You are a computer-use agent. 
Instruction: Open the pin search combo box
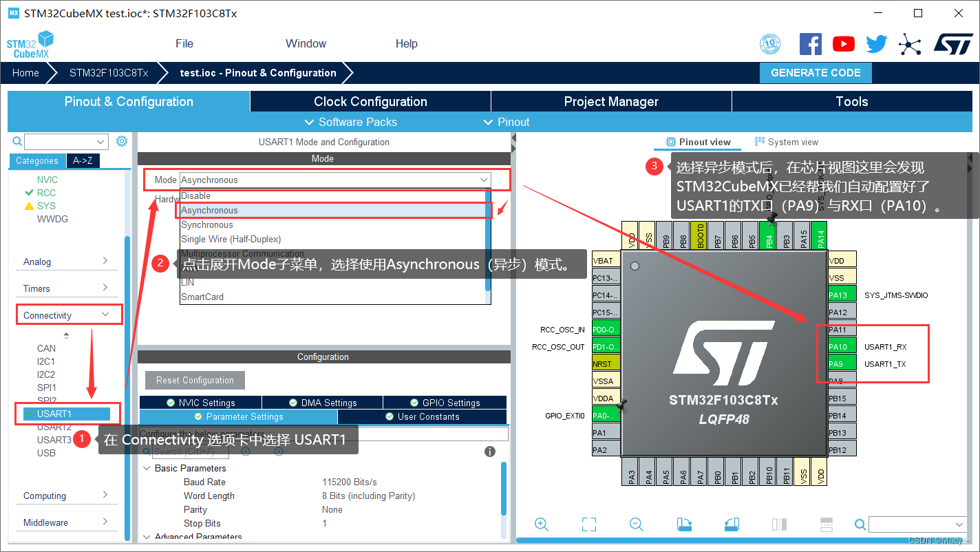point(919,524)
